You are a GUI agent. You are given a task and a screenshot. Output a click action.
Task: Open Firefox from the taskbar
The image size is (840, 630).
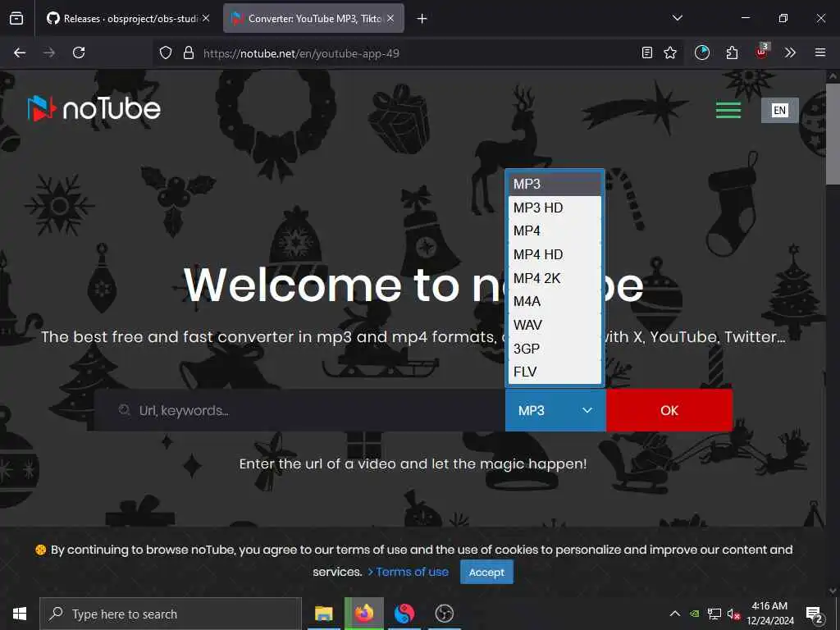click(x=363, y=614)
